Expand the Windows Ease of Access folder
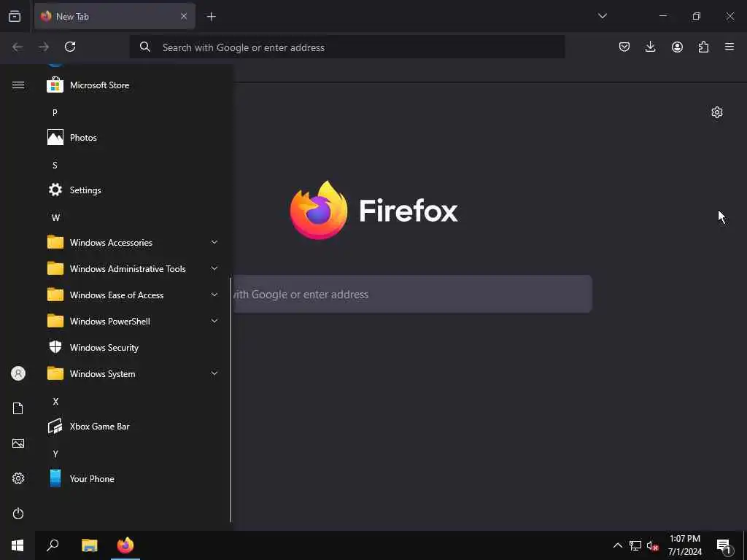The height and width of the screenshot is (560, 747). [x=133, y=295]
